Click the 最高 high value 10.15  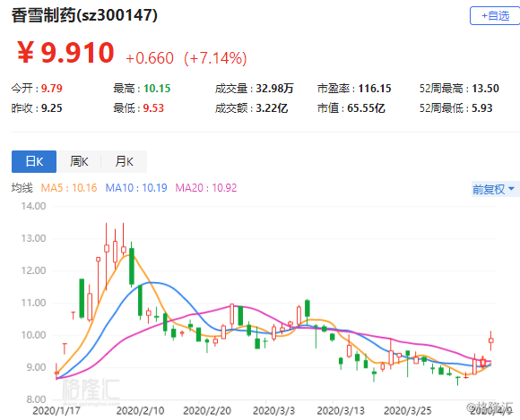click(x=157, y=89)
